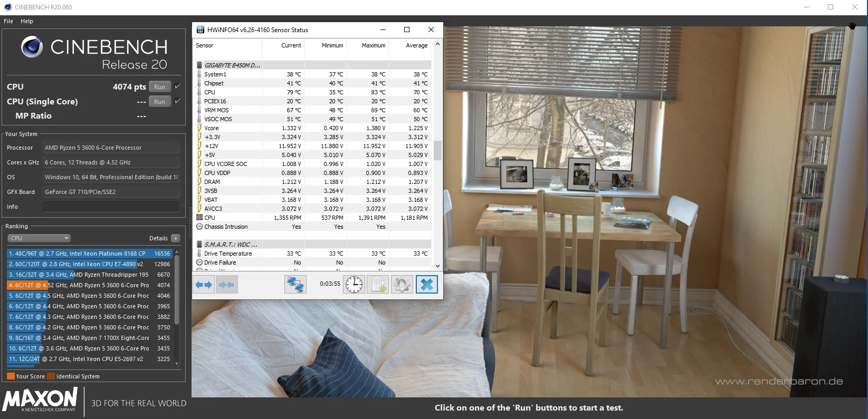Click the expand columns arrows icon in HWiNFO

coord(204,285)
